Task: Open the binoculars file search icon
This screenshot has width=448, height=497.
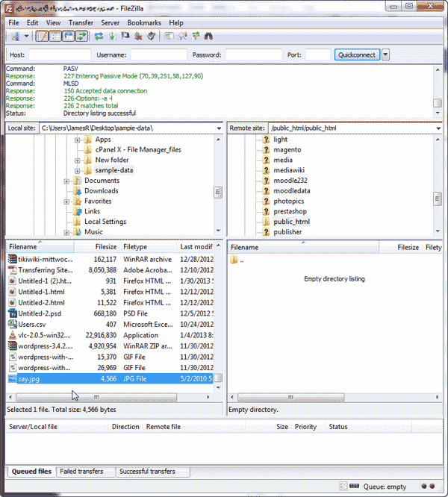Action: [209, 36]
